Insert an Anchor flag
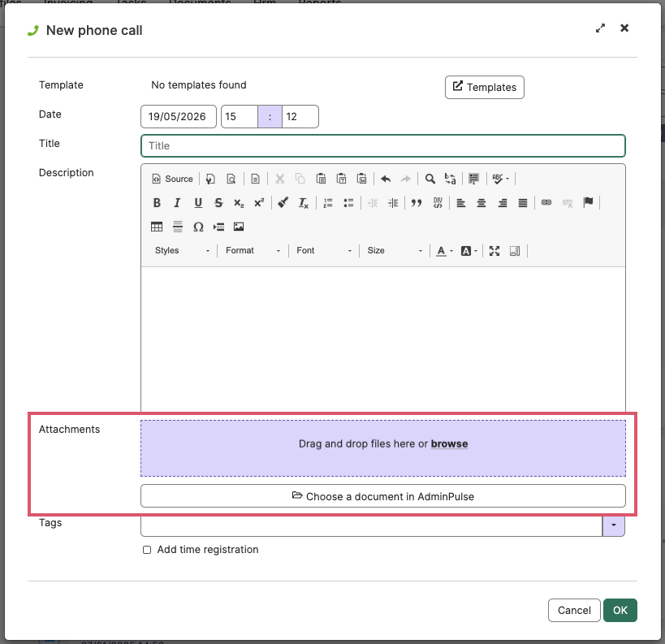665x644 pixels. click(x=588, y=203)
